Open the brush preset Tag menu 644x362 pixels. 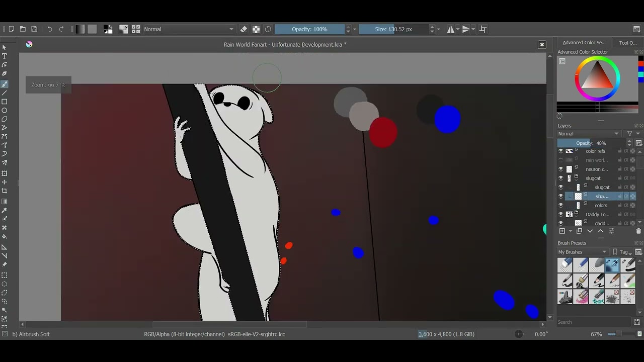tap(623, 252)
